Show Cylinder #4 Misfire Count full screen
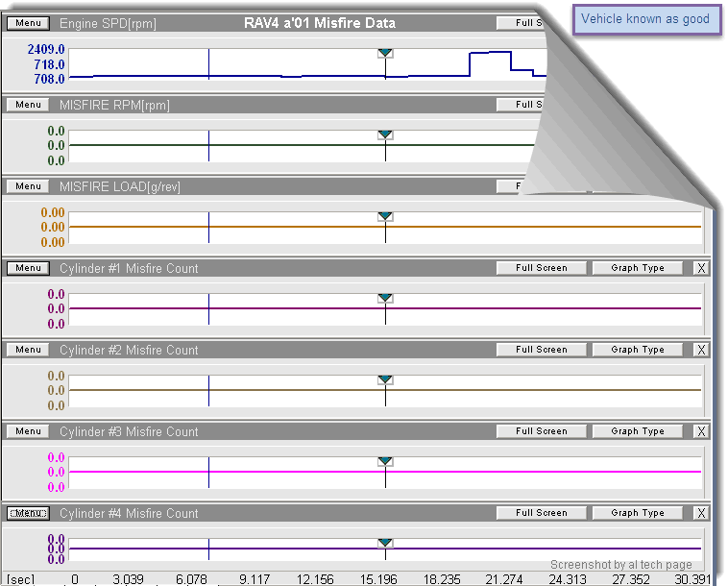The height and width of the screenshot is (586, 728). tap(541, 513)
